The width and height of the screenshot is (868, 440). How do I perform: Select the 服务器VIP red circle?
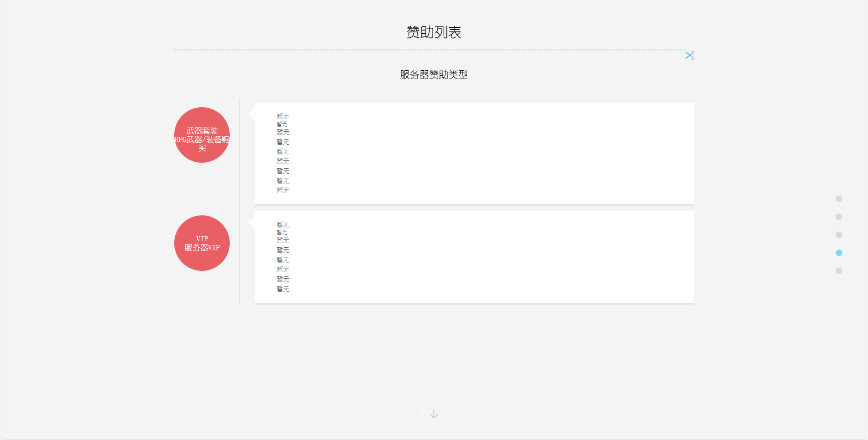tap(202, 243)
